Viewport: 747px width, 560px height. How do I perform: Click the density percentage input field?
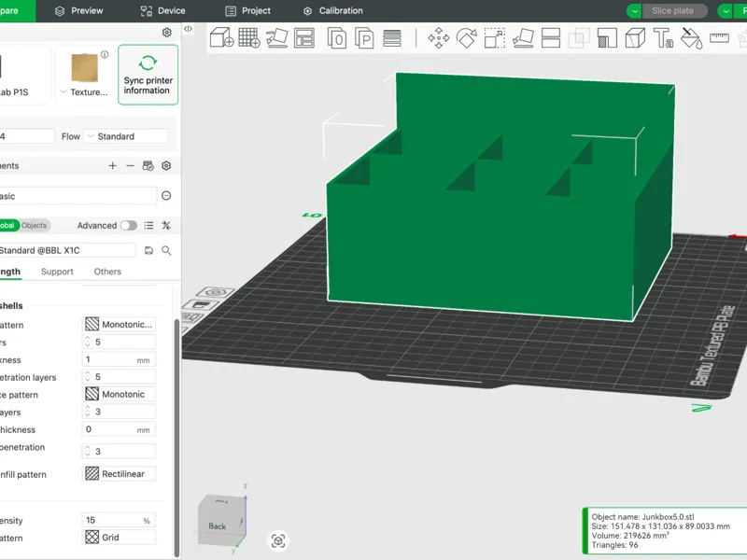click(x=120, y=520)
